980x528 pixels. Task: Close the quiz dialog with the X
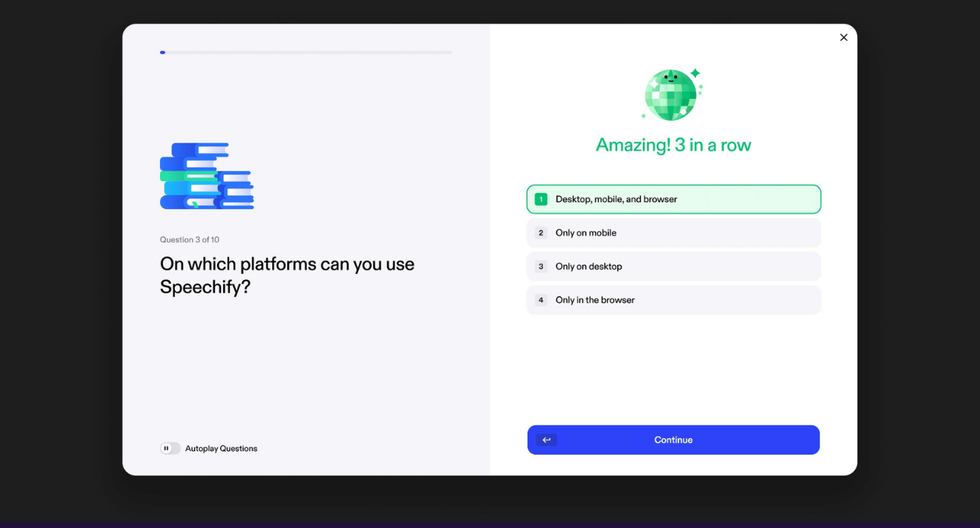click(844, 38)
